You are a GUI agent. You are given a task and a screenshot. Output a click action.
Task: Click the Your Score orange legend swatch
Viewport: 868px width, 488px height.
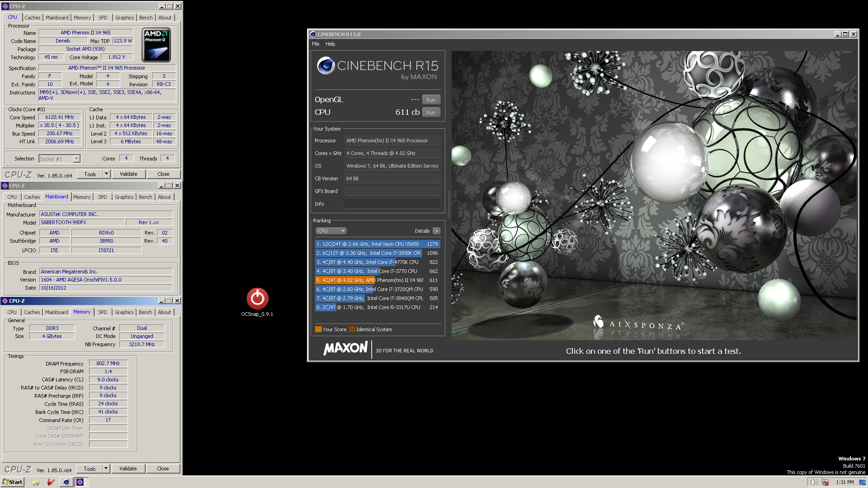pos(318,329)
